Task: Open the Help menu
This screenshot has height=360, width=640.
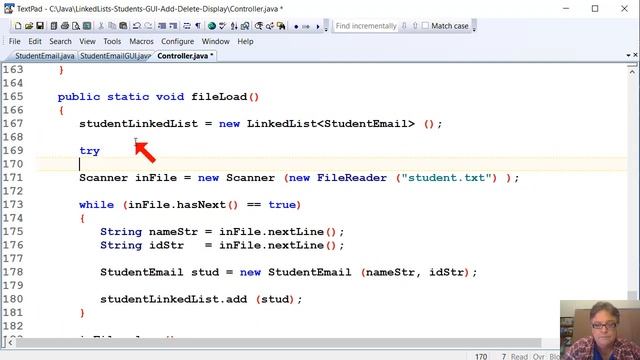Action: [x=245, y=41]
